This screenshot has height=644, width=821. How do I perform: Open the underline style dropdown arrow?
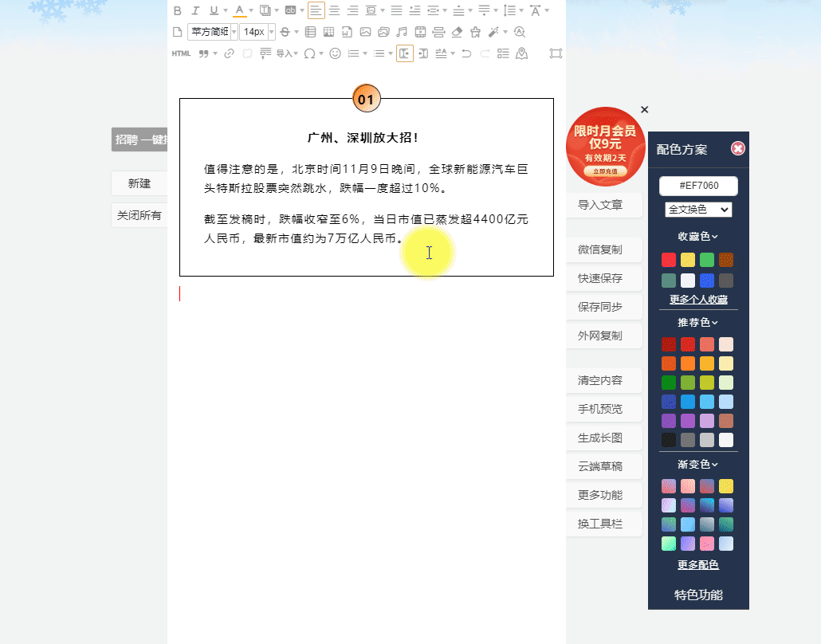click(226, 10)
